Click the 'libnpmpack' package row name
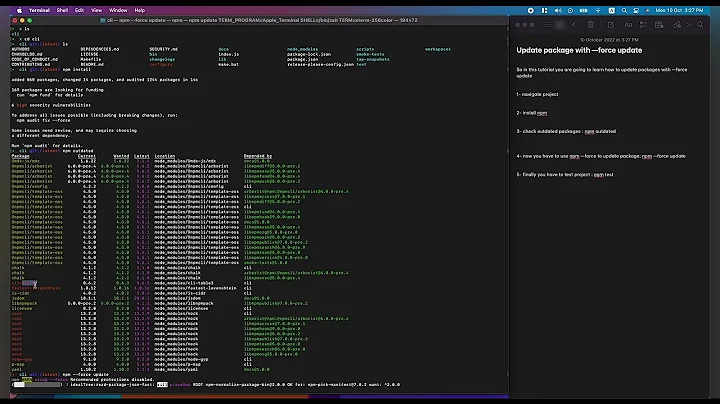This screenshot has width=720, height=404. (24, 303)
